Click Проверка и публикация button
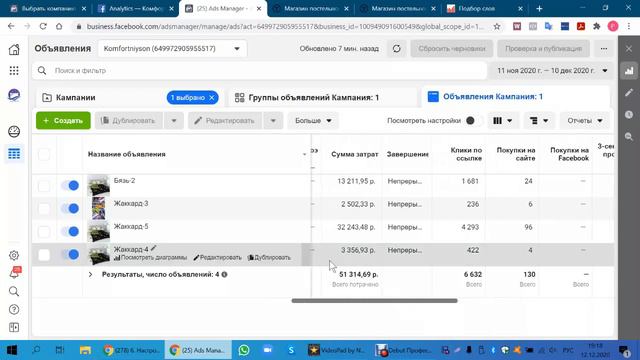Screen dimensions: 640x360 pos(543,49)
